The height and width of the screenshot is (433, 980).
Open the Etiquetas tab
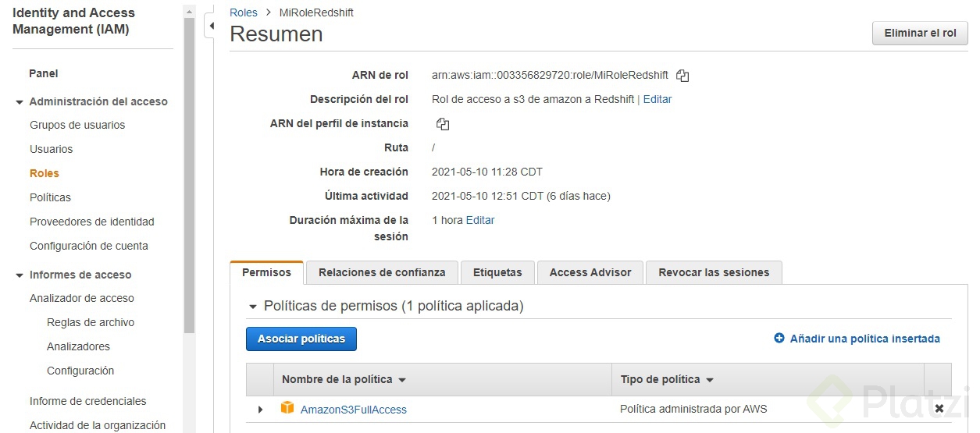pyautogui.click(x=497, y=272)
